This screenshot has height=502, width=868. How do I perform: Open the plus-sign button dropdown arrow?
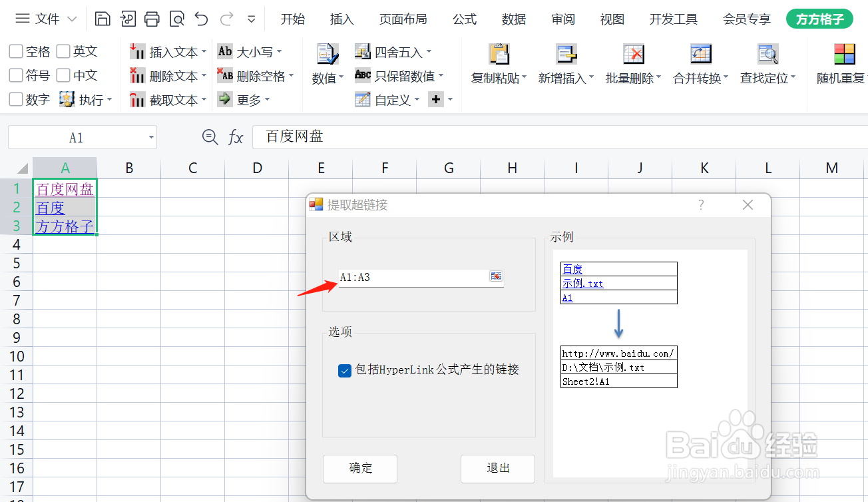(x=450, y=100)
